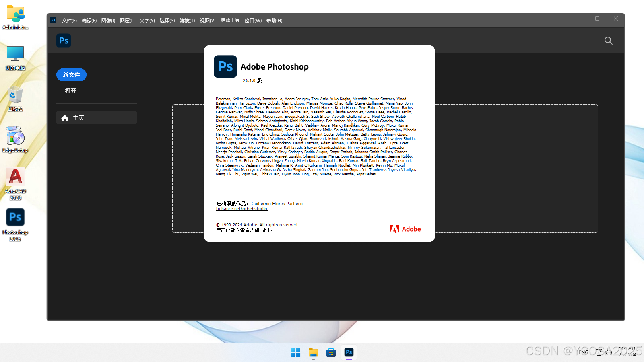Click the 新文件 button

[x=71, y=75]
